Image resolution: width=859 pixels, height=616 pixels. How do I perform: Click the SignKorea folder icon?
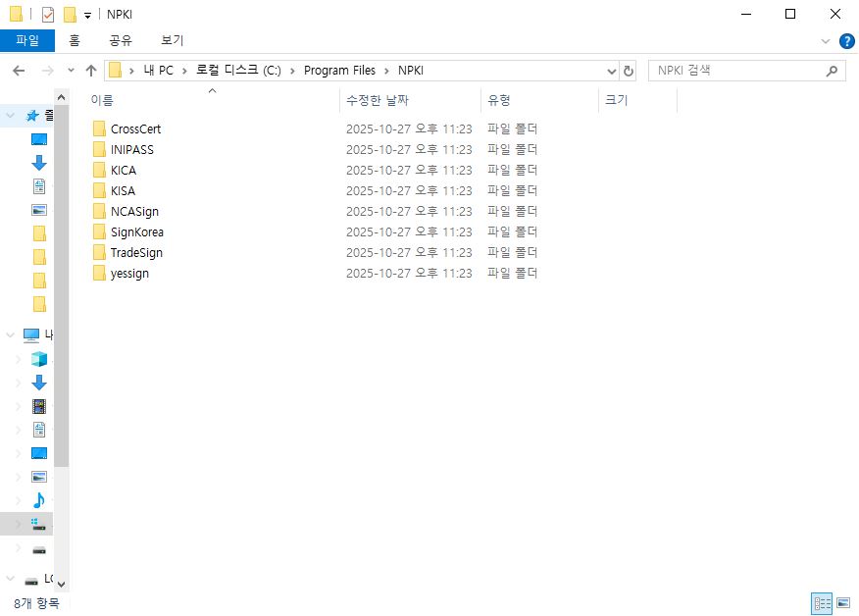99,231
